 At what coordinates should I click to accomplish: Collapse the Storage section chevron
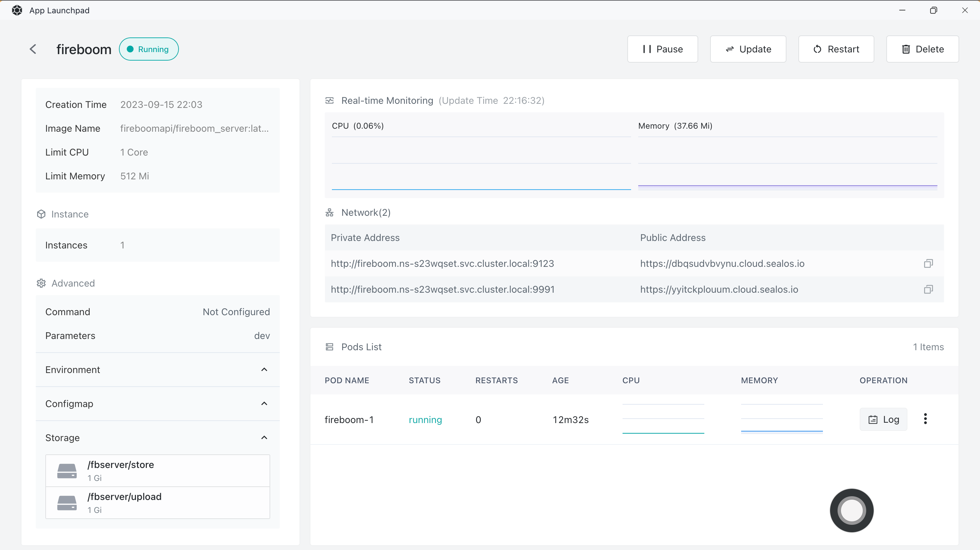pos(264,437)
